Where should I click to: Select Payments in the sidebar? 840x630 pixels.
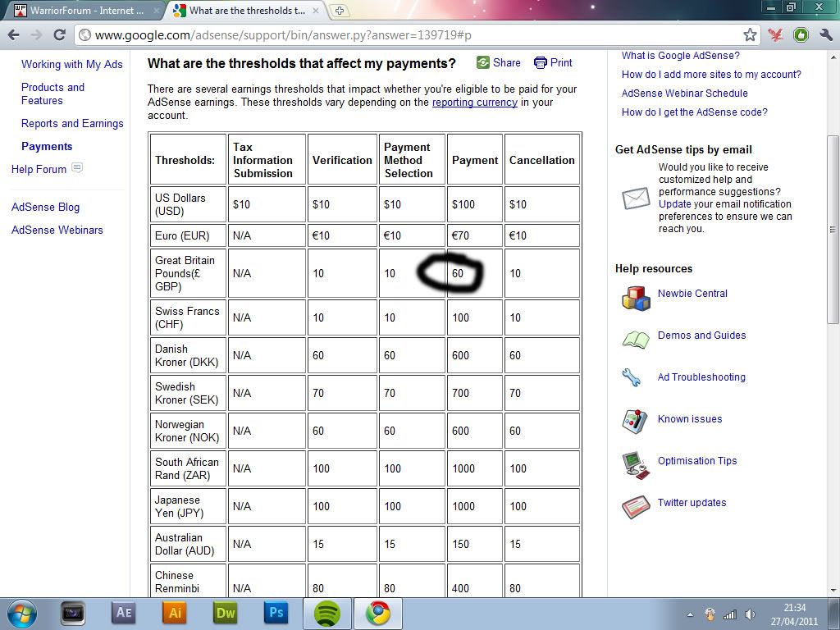pyautogui.click(x=47, y=146)
